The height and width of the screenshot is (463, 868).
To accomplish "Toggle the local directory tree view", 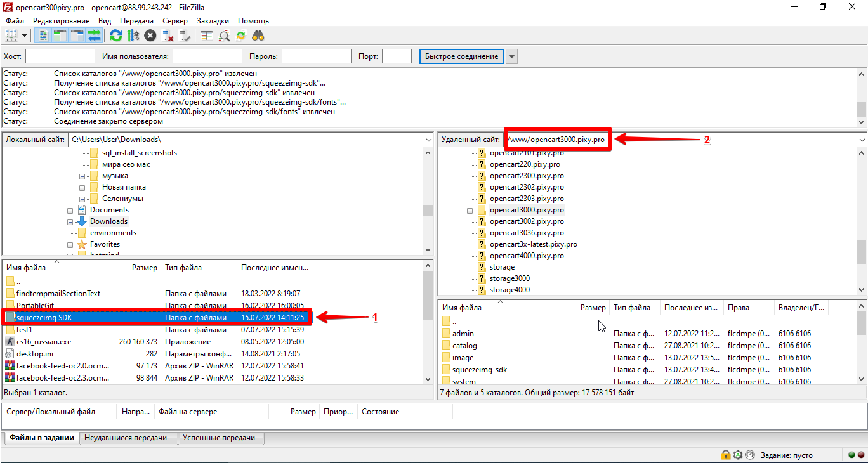I will click(60, 36).
